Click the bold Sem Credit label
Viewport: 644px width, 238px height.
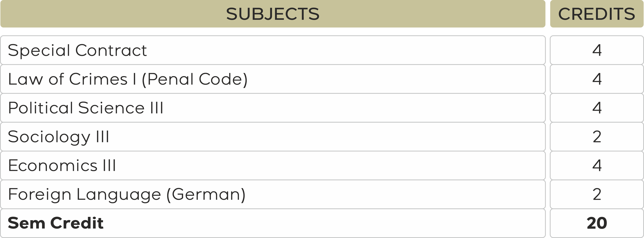(x=56, y=223)
